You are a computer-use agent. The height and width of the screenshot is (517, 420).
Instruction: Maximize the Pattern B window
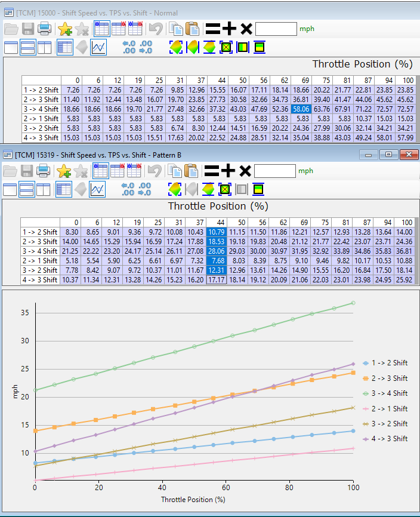[x=388, y=155]
